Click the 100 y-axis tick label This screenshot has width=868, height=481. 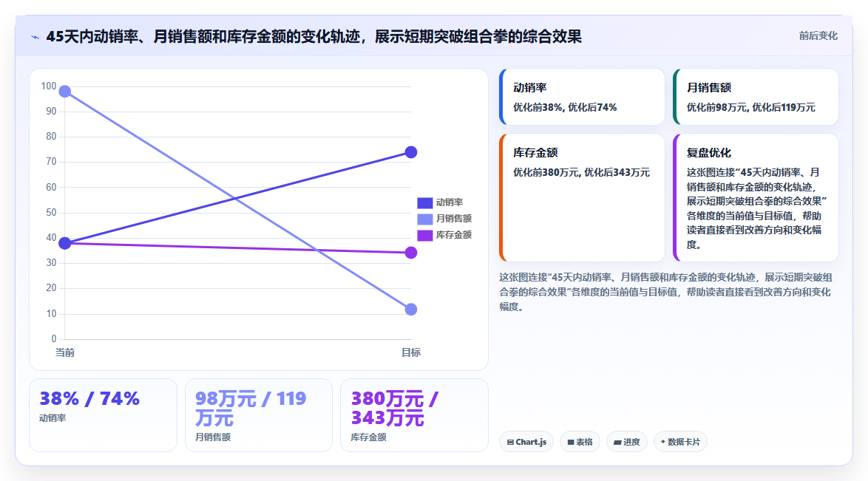tap(49, 86)
